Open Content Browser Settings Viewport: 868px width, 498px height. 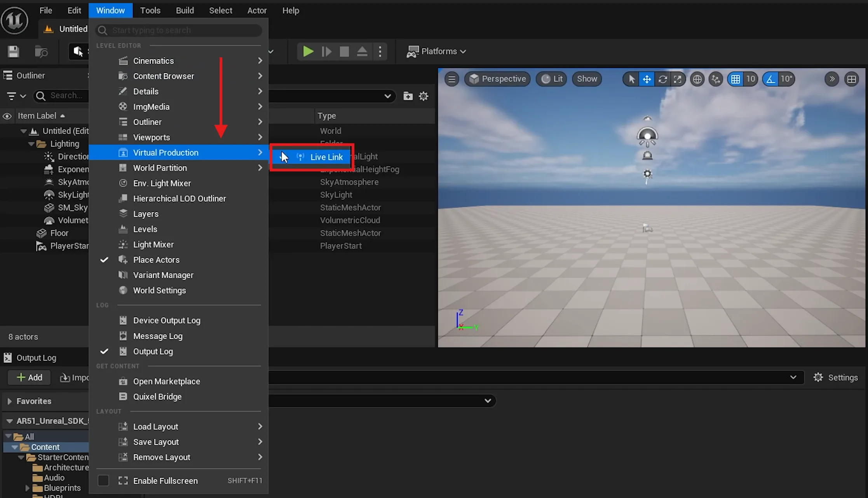tap(835, 378)
